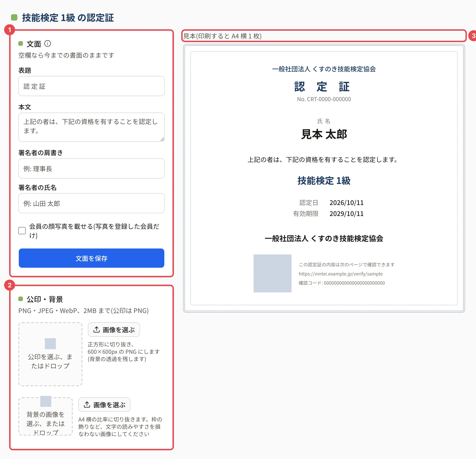Click the 背景の画像を選ぶ drop zone
The width and height of the screenshot is (476, 459).
[46, 416]
